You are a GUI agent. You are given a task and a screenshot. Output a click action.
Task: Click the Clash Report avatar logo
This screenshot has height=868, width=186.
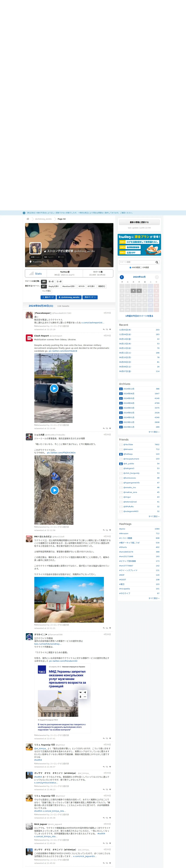(29, 338)
